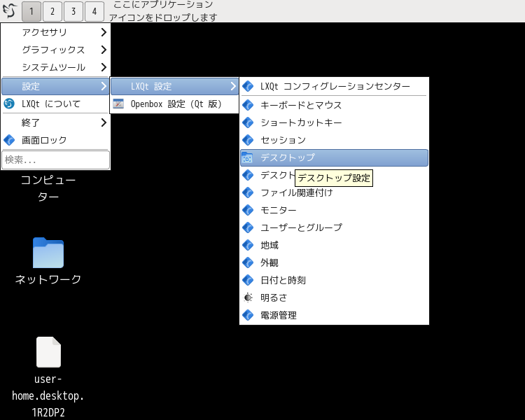
Task: Click the arrow next to 設定
Action: 104,86
